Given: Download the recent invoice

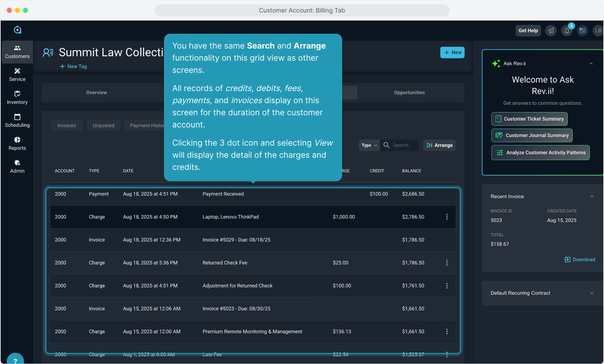Looking at the screenshot, I should pos(580,260).
